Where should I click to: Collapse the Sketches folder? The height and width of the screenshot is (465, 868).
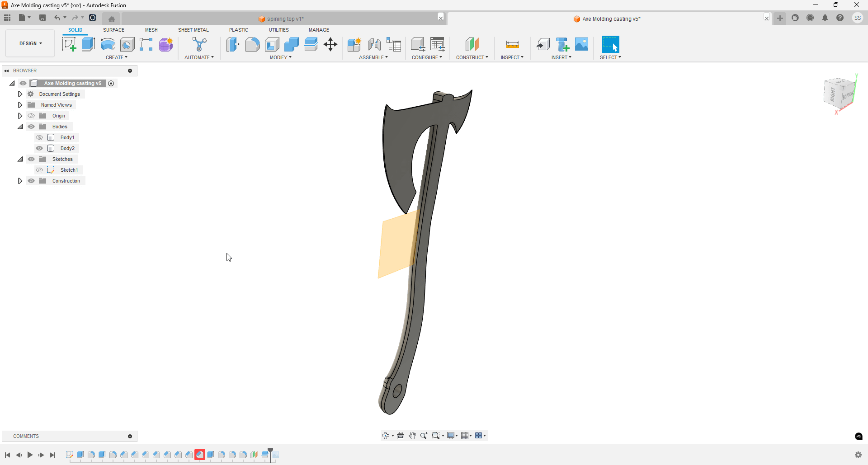click(x=20, y=159)
